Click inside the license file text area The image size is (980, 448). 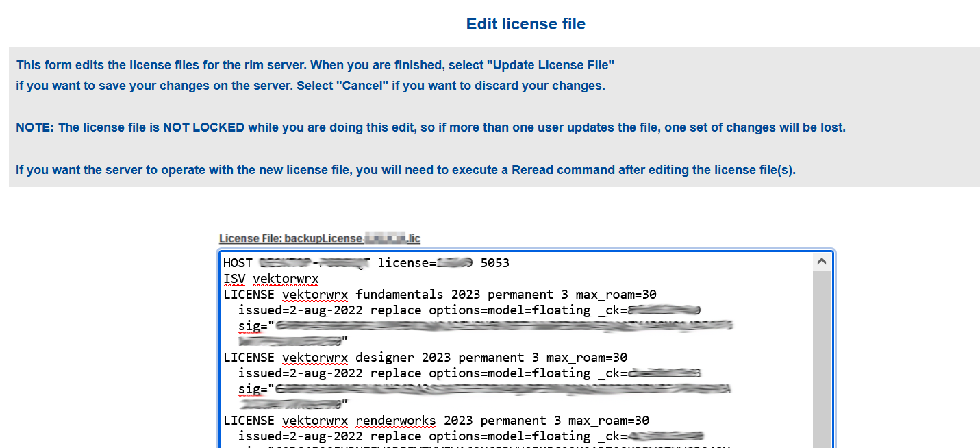(517, 349)
